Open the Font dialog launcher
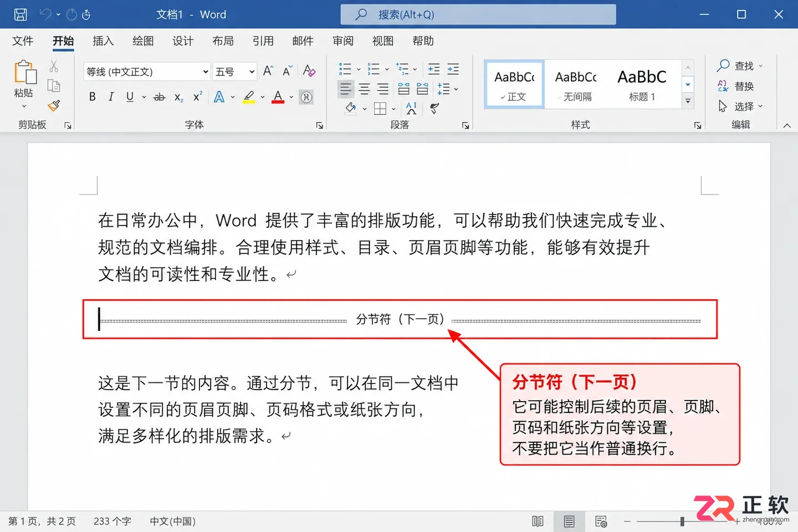 tap(320, 126)
